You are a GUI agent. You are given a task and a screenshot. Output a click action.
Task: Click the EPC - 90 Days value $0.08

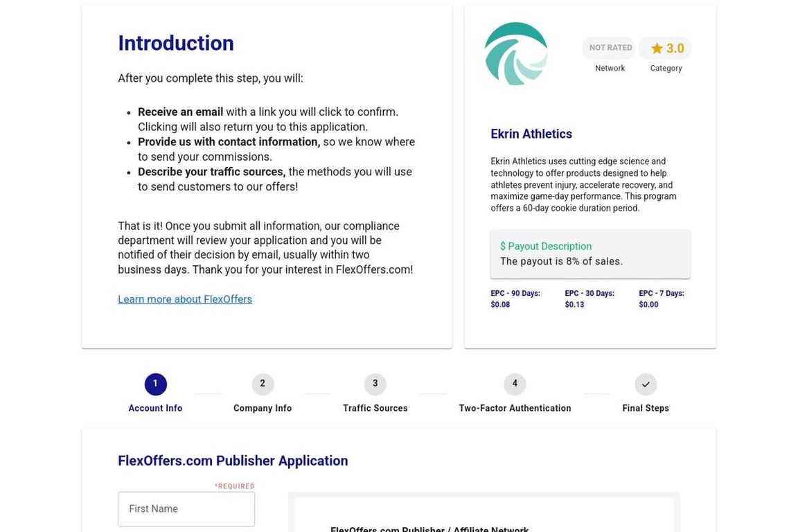point(500,304)
